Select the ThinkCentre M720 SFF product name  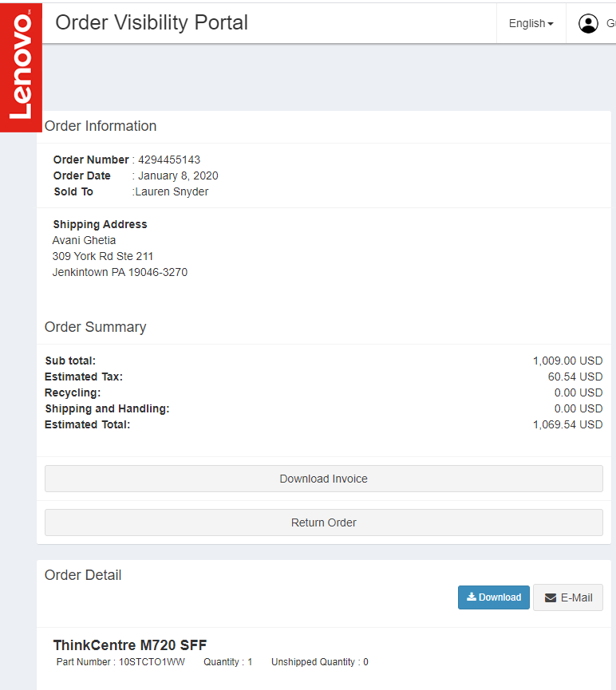click(x=130, y=645)
